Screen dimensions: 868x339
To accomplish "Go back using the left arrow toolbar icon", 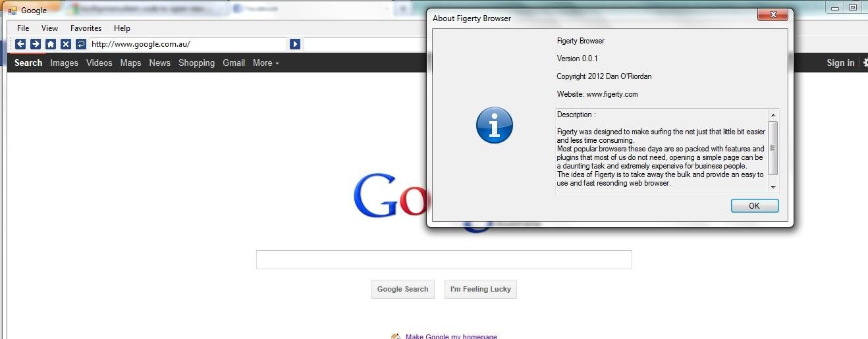I will click(x=20, y=44).
